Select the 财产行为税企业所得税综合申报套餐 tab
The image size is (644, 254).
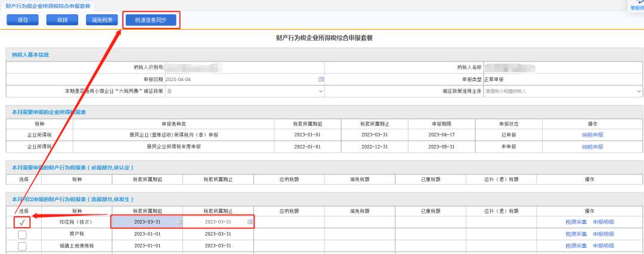(48, 5)
